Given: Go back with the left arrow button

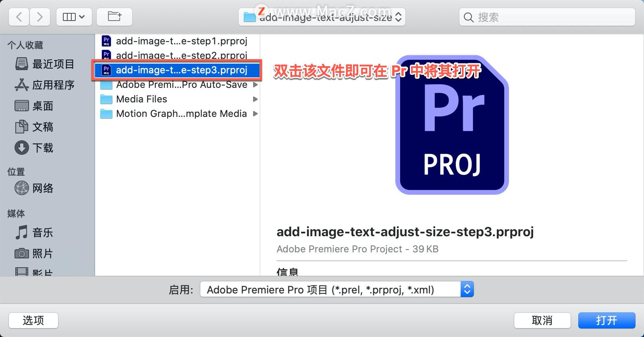Looking at the screenshot, I should click(x=19, y=17).
